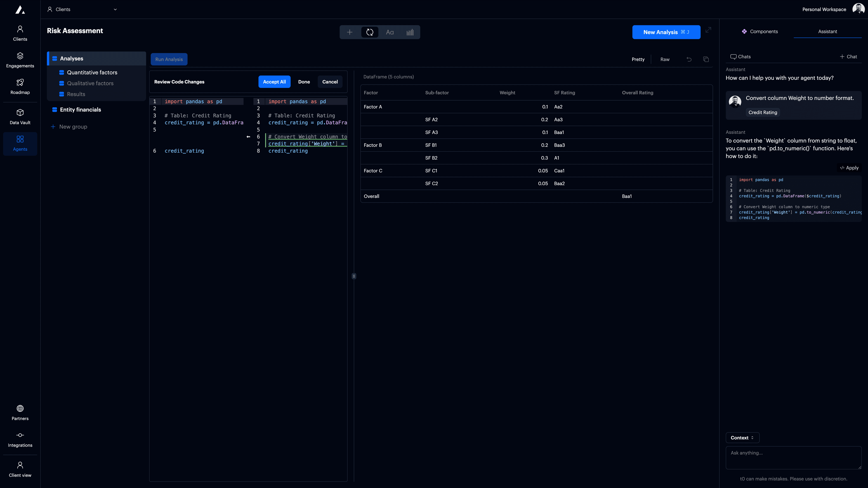Click the refresh cycle toolbar icon
Viewport: 868px width, 488px height.
(370, 32)
